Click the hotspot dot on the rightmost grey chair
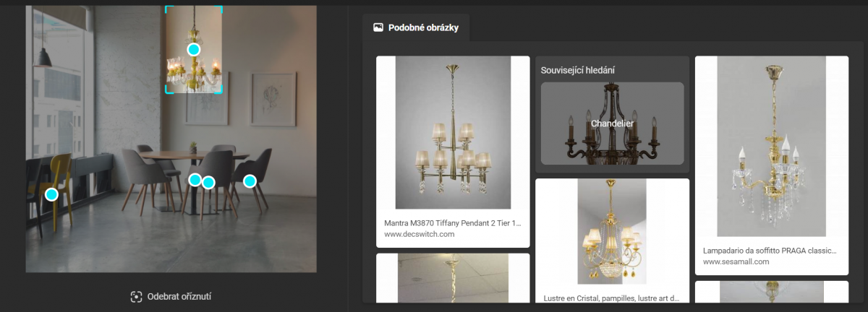 pos(250,181)
